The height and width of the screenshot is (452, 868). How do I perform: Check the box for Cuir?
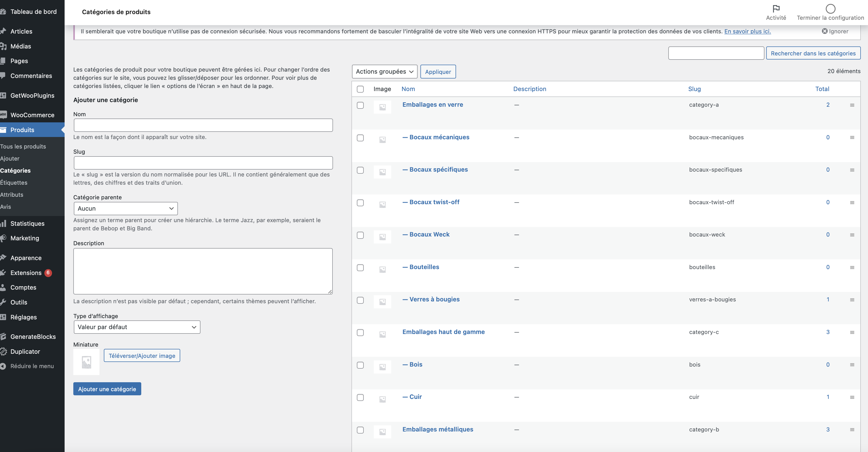click(x=360, y=398)
